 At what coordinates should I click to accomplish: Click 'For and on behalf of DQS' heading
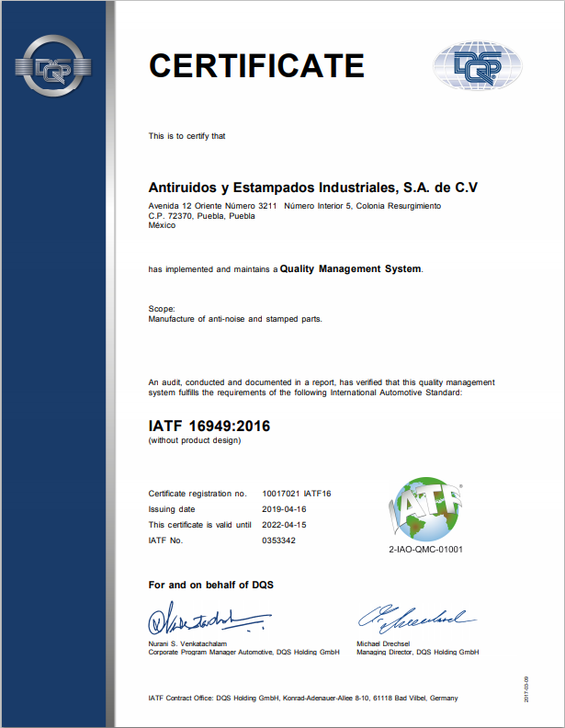211,585
